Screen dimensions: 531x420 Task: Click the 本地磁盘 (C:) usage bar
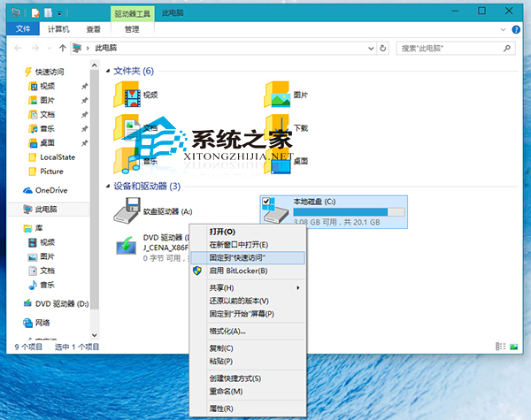[x=349, y=212]
